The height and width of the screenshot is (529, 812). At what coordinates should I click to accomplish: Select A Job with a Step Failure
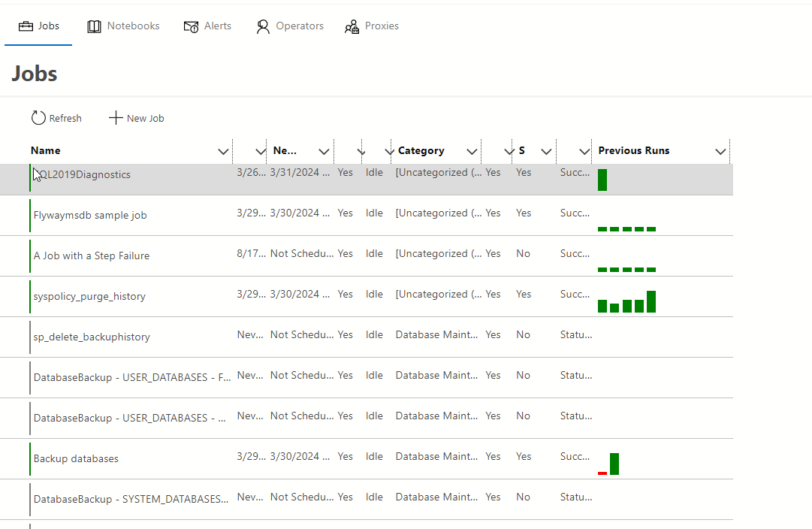92,256
